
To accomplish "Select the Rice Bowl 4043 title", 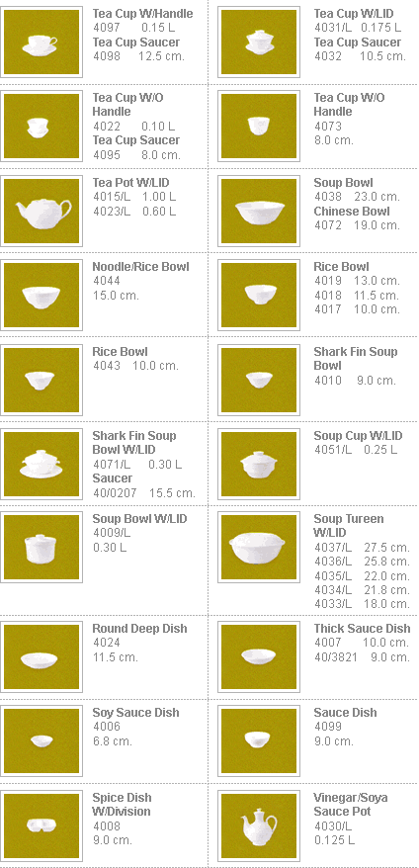I will pyautogui.click(x=120, y=352).
